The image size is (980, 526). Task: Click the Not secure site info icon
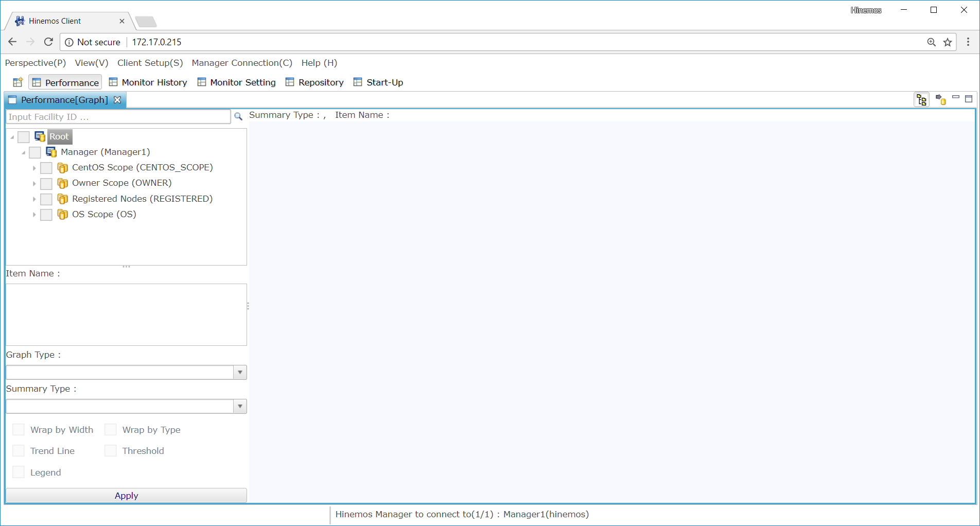[x=69, y=42]
